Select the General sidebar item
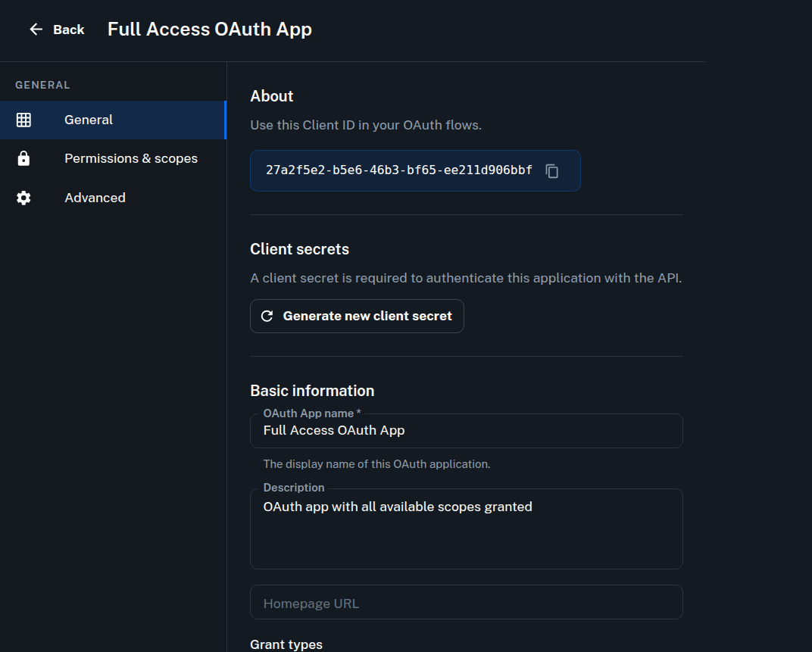This screenshot has width=812, height=652. (x=89, y=120)
